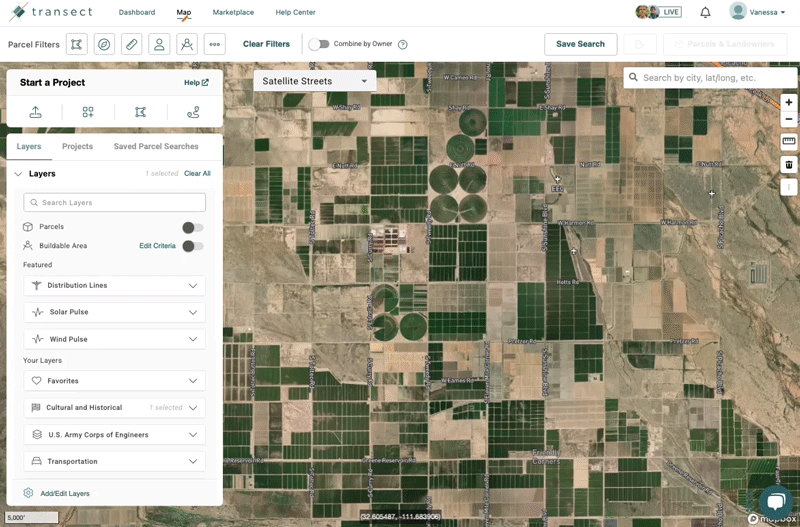Open the notifications bell

[x=705, y=12]
